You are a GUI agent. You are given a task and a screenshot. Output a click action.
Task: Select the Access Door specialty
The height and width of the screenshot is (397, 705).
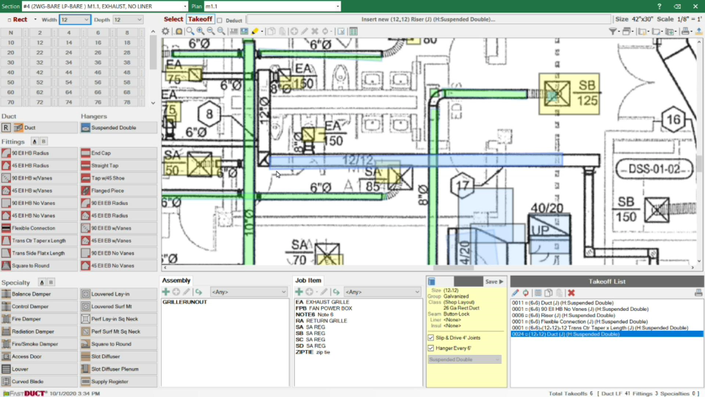pyautogui.click(x=40, y=357)
